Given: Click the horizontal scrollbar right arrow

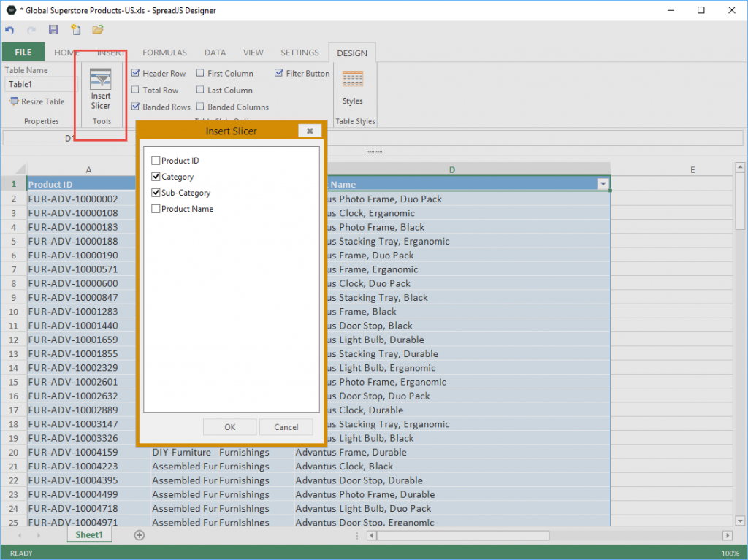Looking at the screenshot, I should click(728, 536).
